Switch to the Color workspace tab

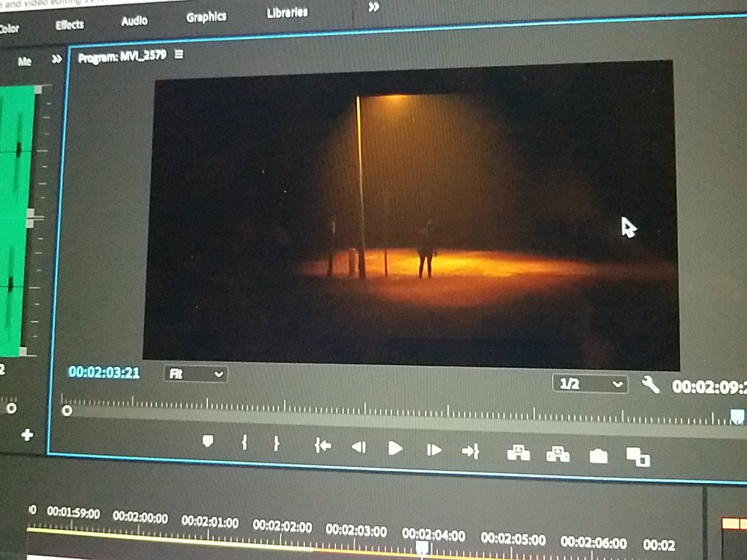tap(9, 29)
